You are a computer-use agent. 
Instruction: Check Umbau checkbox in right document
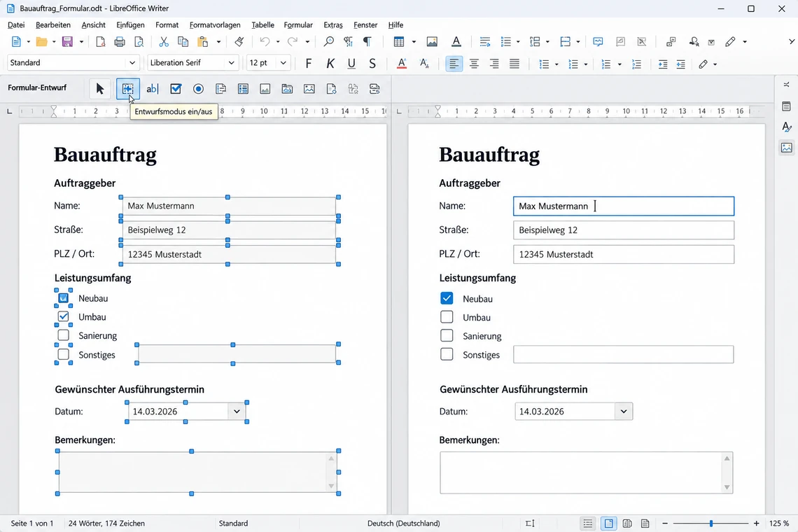(447, 316)
